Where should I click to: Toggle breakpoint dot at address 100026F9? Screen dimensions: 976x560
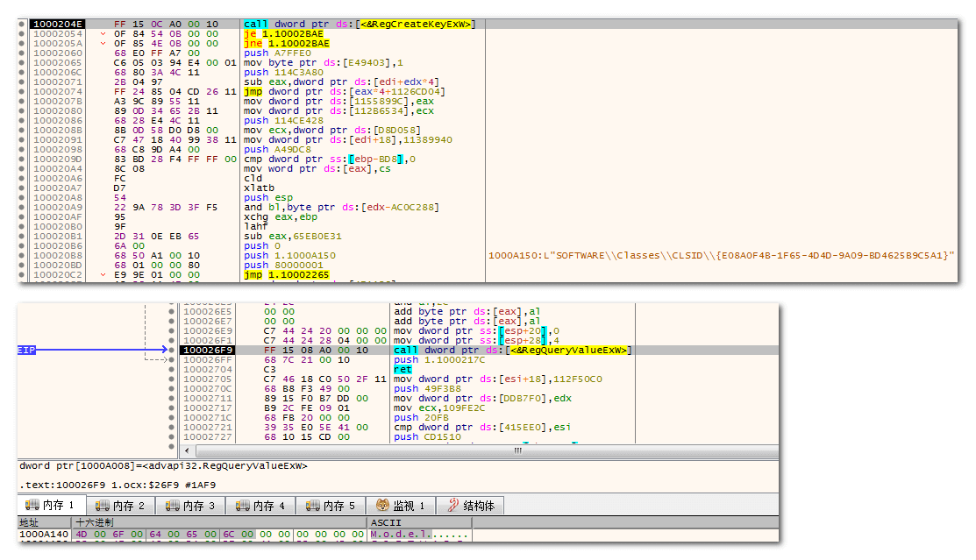tap(172, 351)
